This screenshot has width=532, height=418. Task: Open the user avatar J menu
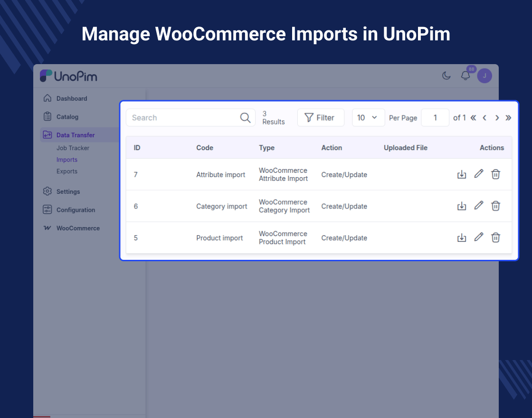(484, 76)
